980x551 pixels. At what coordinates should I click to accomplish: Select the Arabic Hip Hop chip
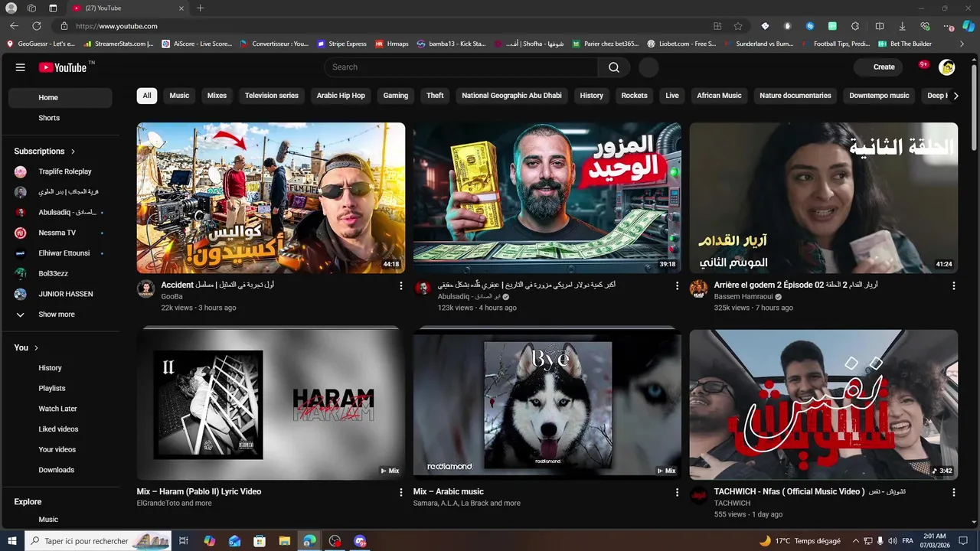pyautogui.click(x=341, y=96)
